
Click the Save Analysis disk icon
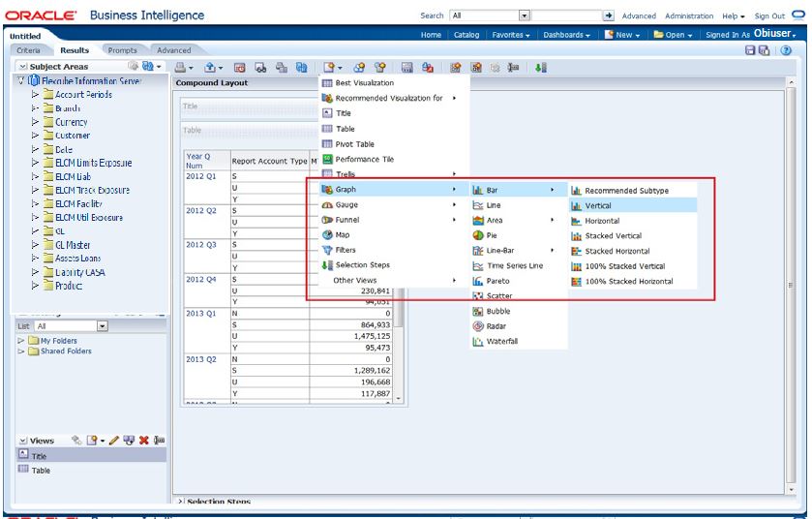(750, 50)
